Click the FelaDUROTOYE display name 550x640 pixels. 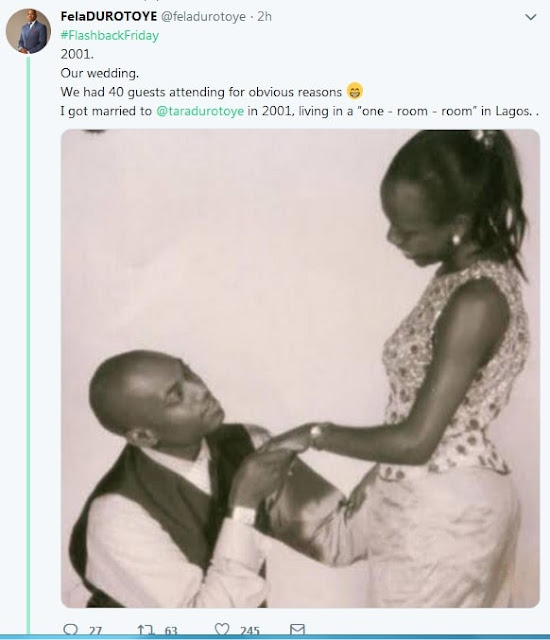point(109,16)
